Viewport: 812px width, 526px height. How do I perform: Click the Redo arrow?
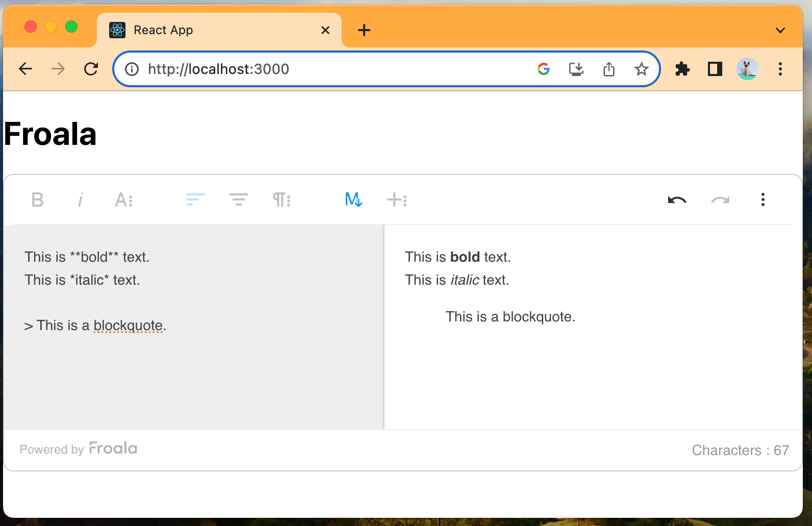click(720, 199)
